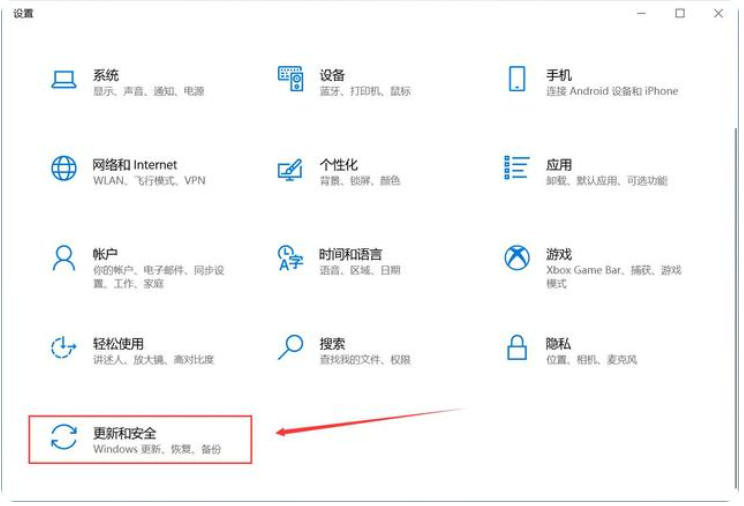
Task: Click the magnifying glass icon for 搜索
Action: click(x=290, y=347)
